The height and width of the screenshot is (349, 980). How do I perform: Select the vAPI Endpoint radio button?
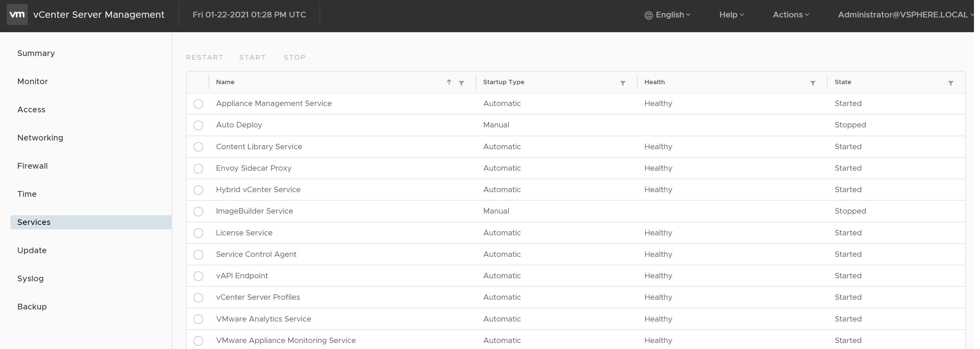tap(198, 276)
